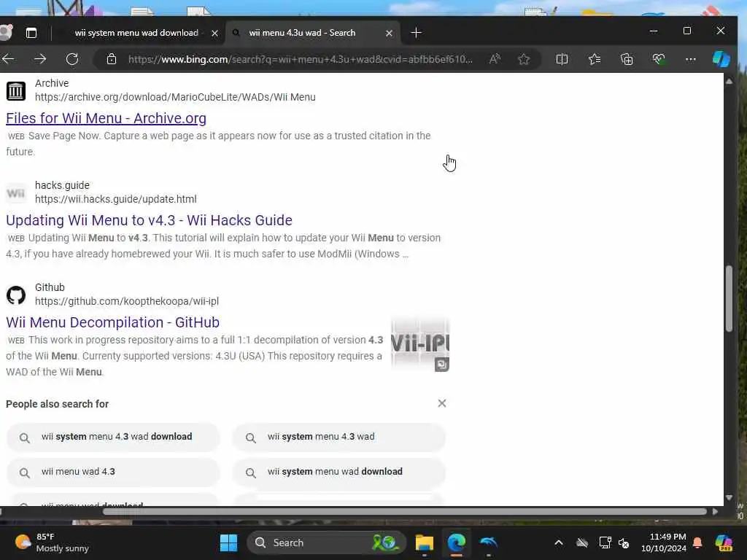Image resolution: width=747 pixels, height=560 pixels.
Task: Click the scroll down arrow of page
Action: pos(729,497)
